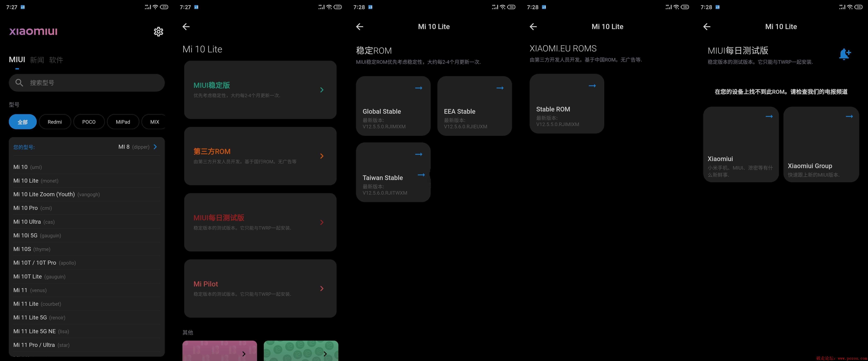Screen dimensions: 868x361
Task: Select the MiPad filter chip
Action: coord(123,122)
